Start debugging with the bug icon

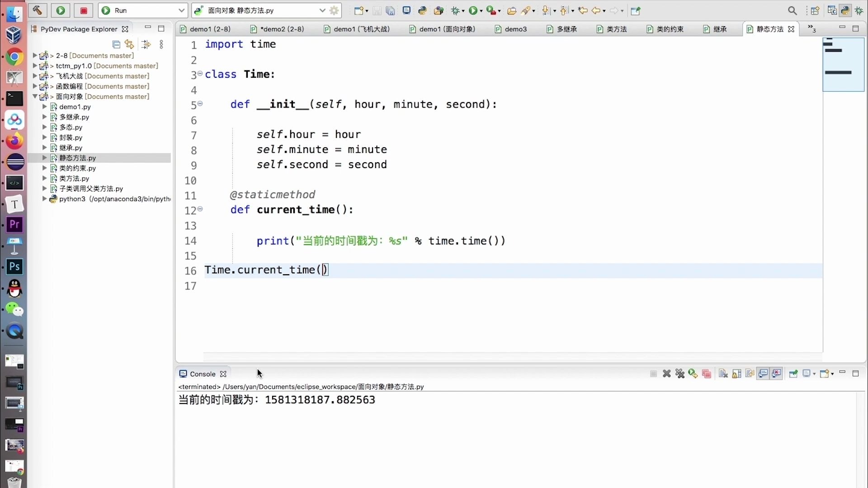[x=456, y=10]
